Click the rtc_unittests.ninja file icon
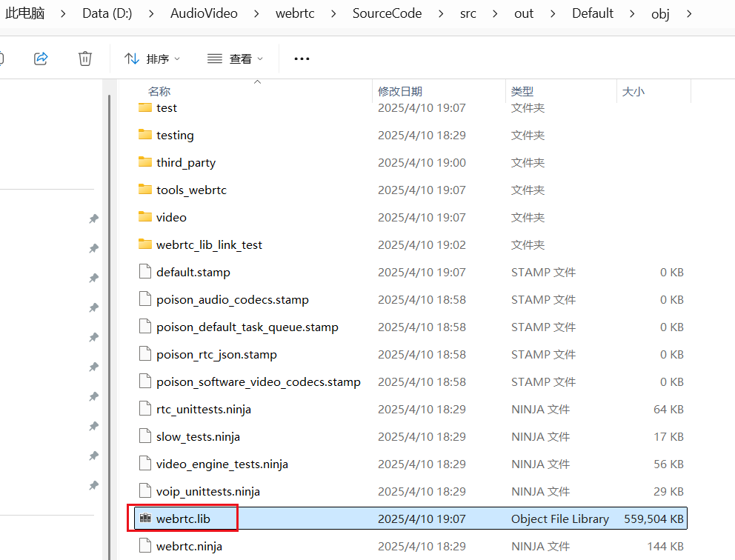The image size is (735, 560). 145,409
